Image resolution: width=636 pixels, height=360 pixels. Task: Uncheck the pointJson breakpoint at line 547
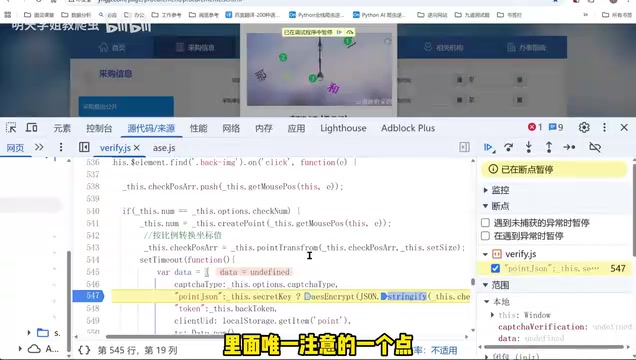[495, 268]
